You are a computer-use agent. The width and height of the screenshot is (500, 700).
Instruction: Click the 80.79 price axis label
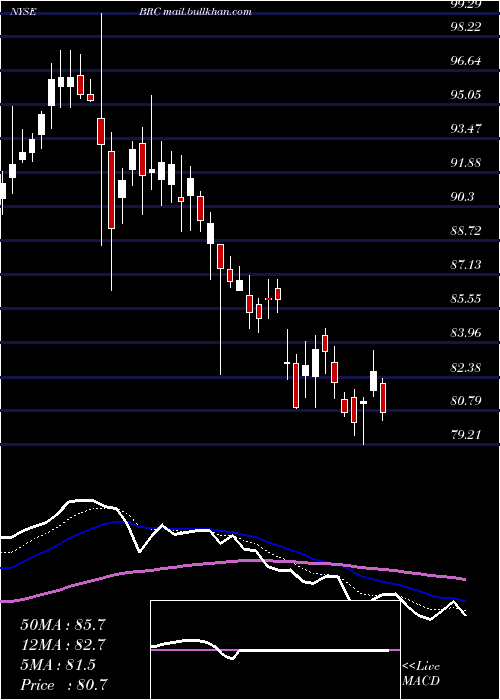467,401
